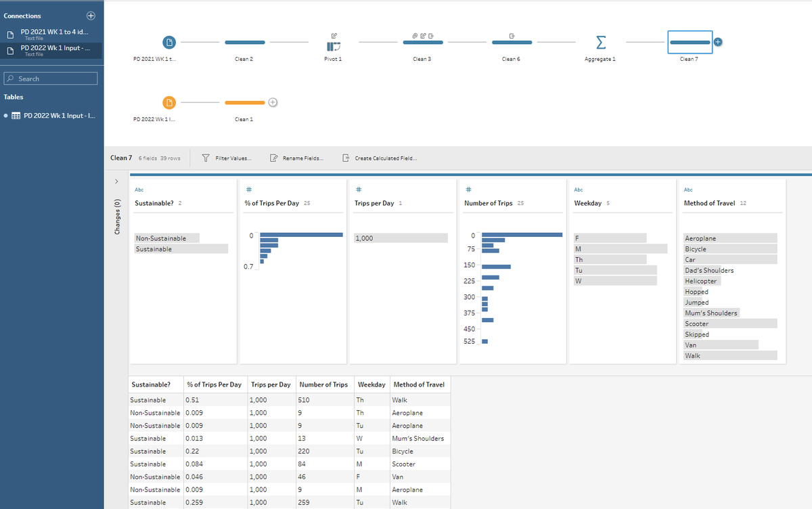Select the Aggregate 1 sigma step
Viewport: 812px width, 509px height.
[600, 43]
